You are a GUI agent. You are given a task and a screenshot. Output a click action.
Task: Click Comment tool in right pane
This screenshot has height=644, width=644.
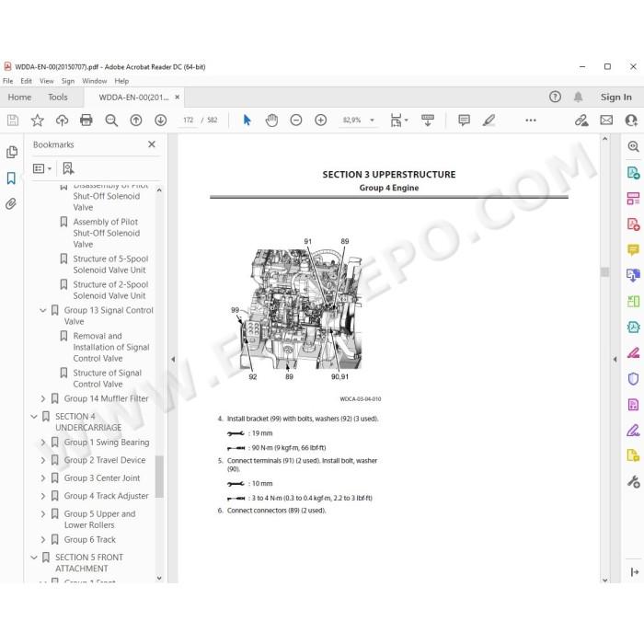[x=633, y=249]
